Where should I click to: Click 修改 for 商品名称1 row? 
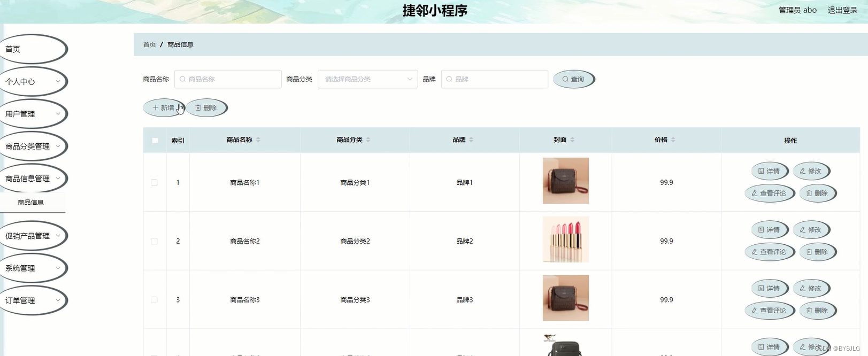tap(811, 171)
